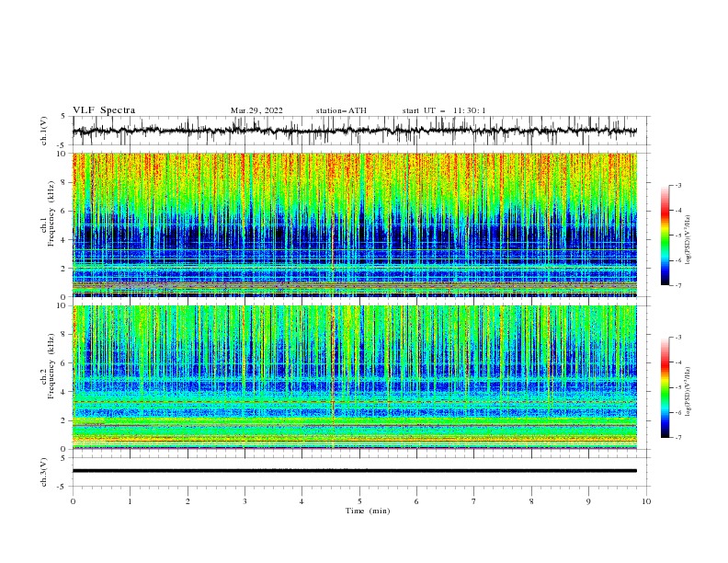This screenshot has height=563, width=728.
Task: Click time axis tick label "5" minutes
Action: tap(359, 501)
